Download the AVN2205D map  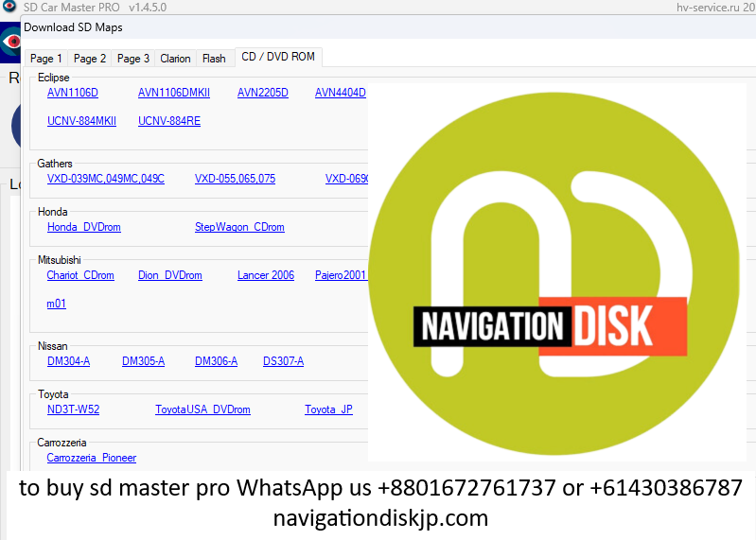coord(263,93)
